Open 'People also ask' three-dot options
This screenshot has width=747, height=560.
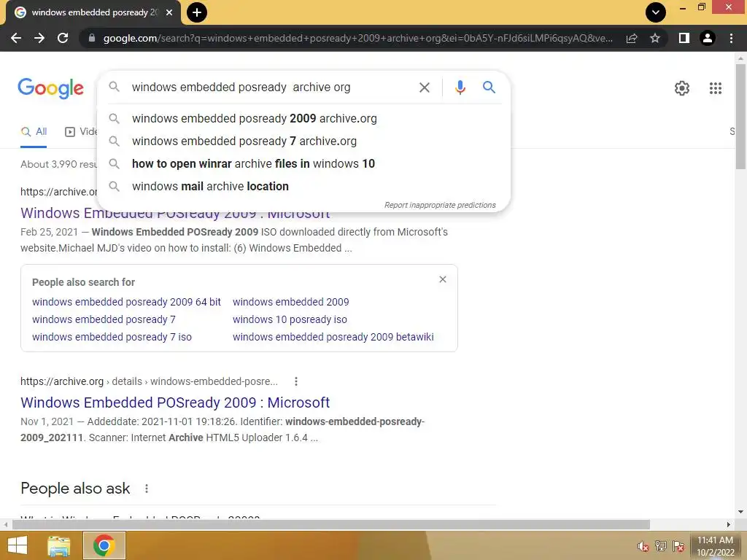[x=146, y=489]
